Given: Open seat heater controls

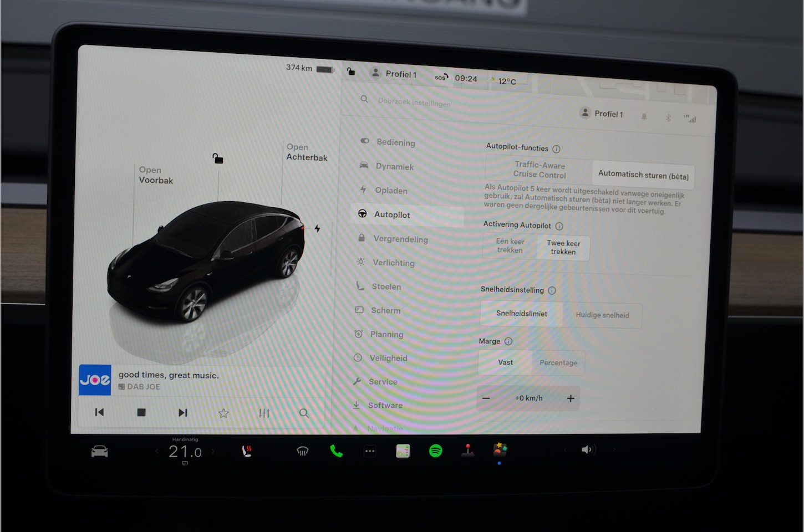Looking at the screenshot, I should click(x=247, y=451).
